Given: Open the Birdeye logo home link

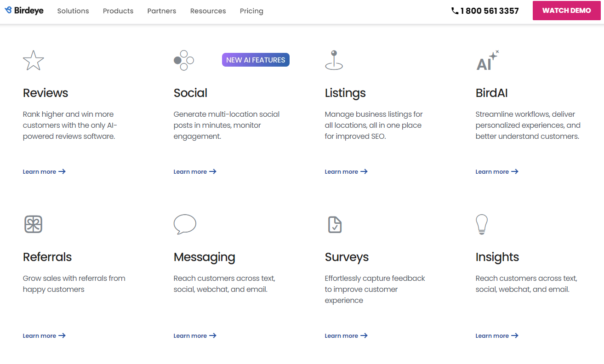Looking at the screenshot, I should pyautogui.click(x=24, y=11).
